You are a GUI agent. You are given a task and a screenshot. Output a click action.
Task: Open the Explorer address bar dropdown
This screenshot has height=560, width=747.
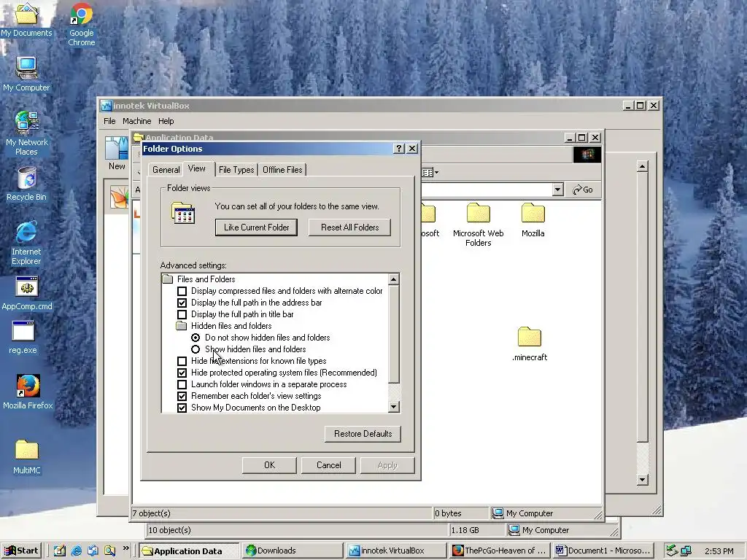558,190
